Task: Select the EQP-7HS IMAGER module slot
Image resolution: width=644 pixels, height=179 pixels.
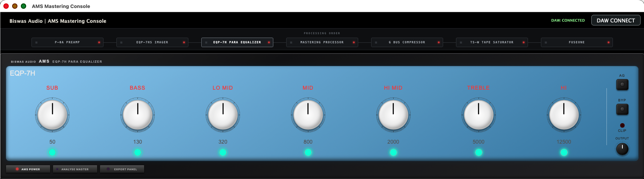Action: (x=152, y=42)
